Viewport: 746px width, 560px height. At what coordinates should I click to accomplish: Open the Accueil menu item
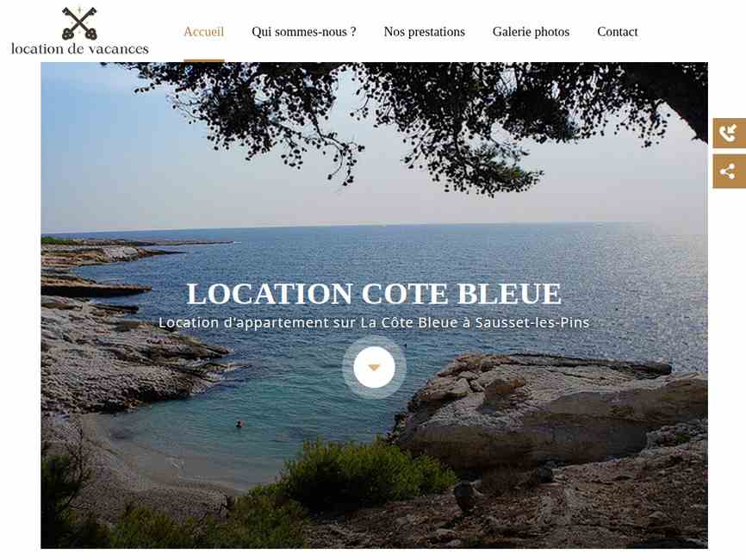pos(203,31)
